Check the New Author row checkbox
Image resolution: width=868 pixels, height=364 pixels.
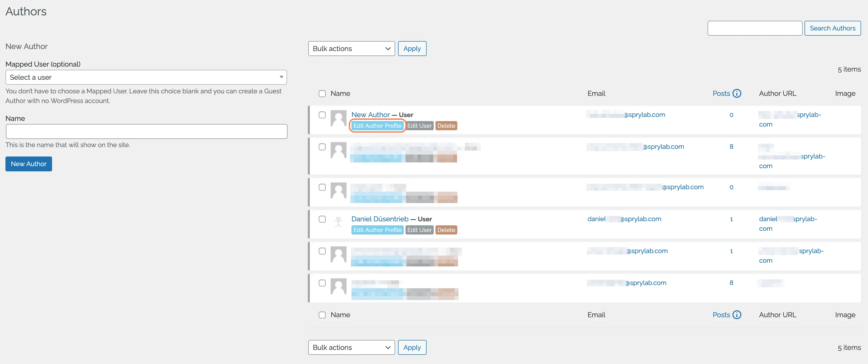click(x=322, y=115)
